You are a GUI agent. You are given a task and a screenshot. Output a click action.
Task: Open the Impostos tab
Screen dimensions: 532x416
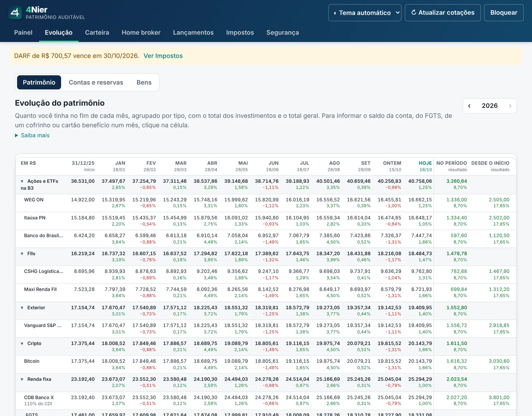240,33
